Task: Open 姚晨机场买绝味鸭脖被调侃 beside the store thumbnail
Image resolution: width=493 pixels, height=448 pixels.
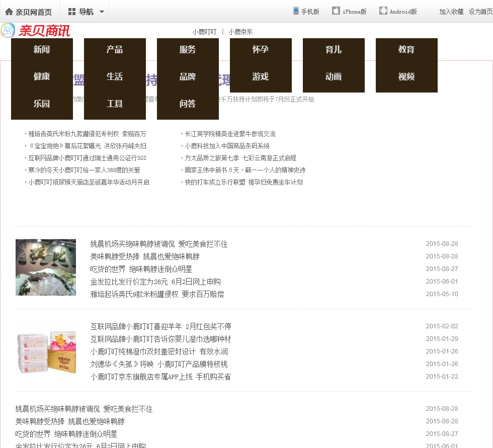Action: point(159,244)
